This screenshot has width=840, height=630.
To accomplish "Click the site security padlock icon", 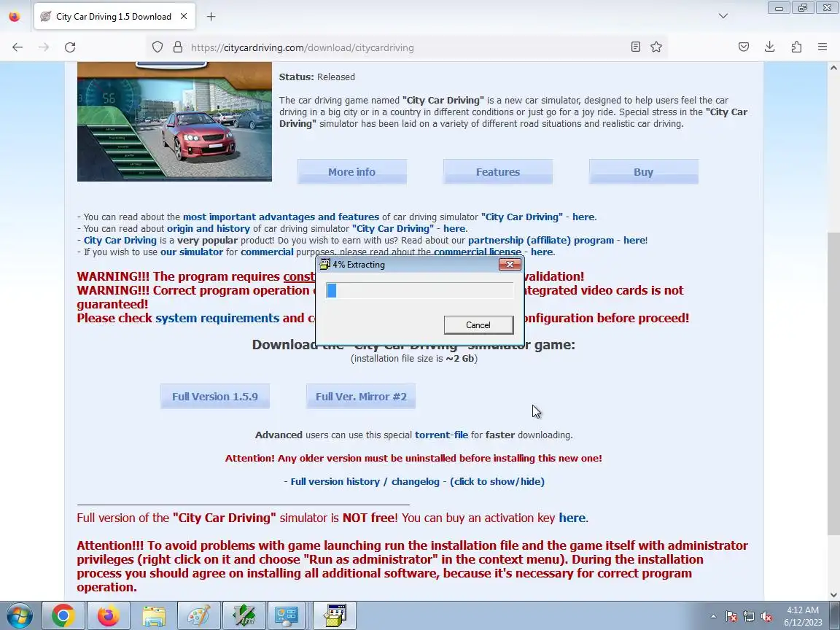I will pos(178,47).
